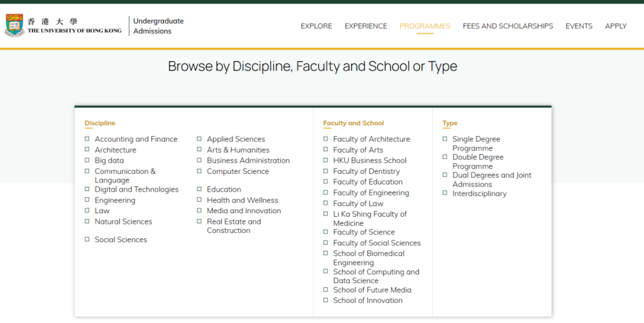Screen dimensions: 644x323
Task: Click the Undergraduate Admissions title link
Action: pos(158,26)
